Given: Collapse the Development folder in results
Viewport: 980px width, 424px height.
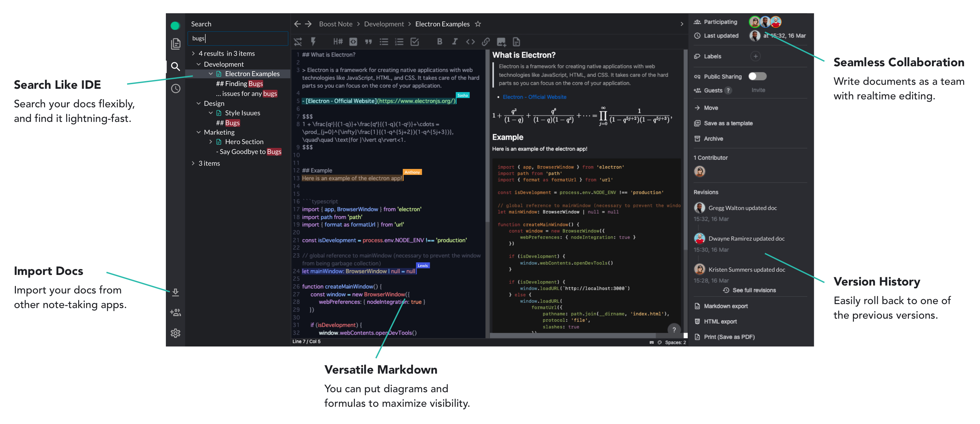Looking at the screenshot, I should coord(199,64).
